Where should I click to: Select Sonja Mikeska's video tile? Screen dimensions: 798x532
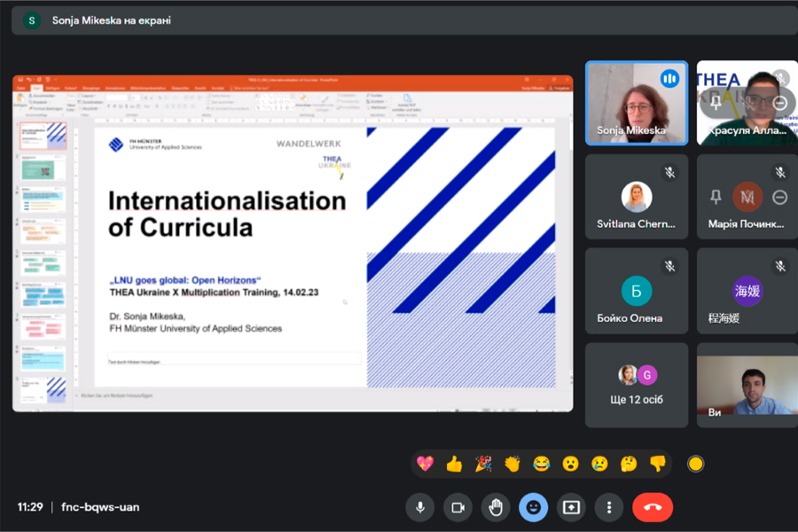point(636,102)
